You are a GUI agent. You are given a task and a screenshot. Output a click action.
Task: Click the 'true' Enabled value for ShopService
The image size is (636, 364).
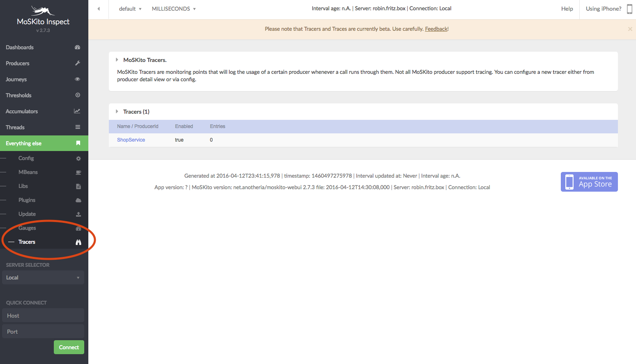[x=179, y=140]
